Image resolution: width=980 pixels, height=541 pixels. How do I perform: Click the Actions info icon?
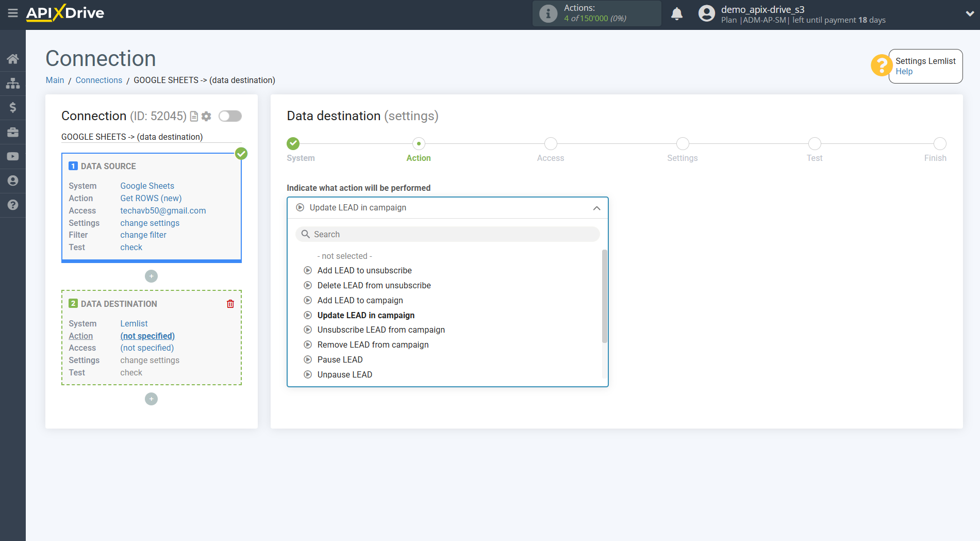point(548,13)
